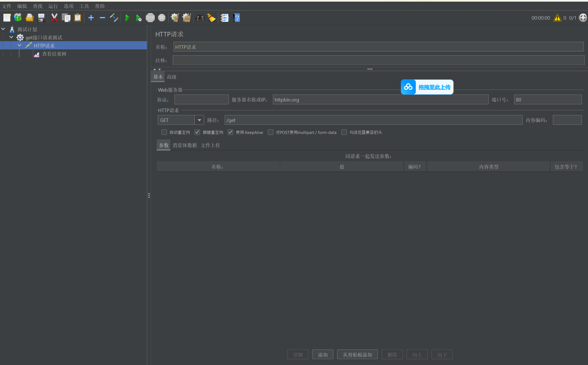Image resolution: width=588 pixels, height=365 pixels.
Task: Open the 运行 menu
Action: 53,6
